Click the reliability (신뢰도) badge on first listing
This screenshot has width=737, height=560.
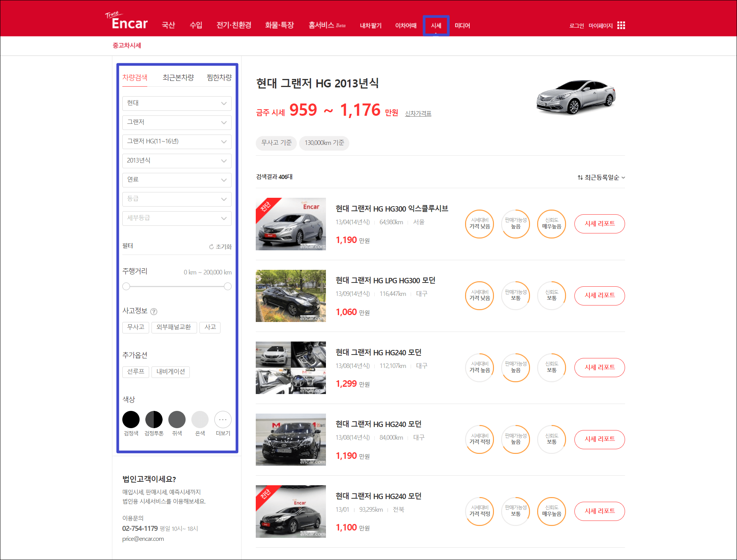point(551,224)
